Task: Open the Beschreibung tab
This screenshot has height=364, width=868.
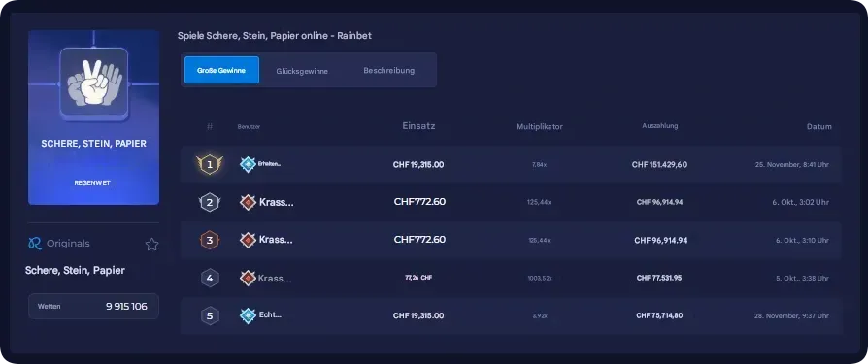Action: click(x=388, y=70)
